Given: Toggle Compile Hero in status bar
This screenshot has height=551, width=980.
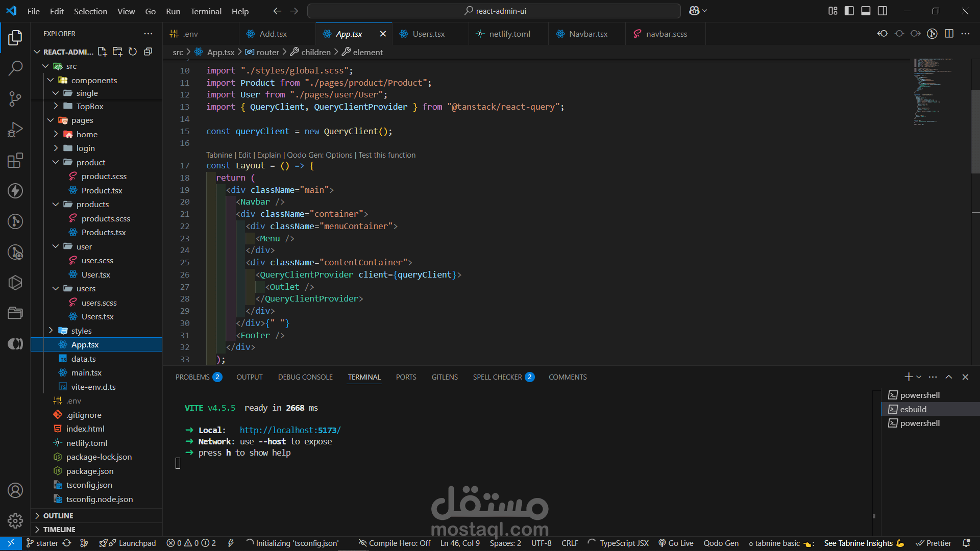Looking at the screenshot, I should [x=395, y=543].
